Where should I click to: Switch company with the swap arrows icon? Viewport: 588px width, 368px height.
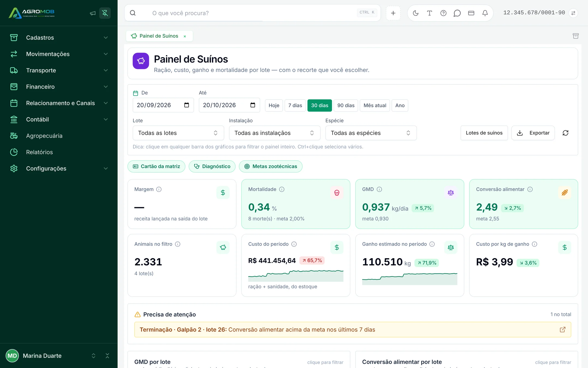[573, 13]
